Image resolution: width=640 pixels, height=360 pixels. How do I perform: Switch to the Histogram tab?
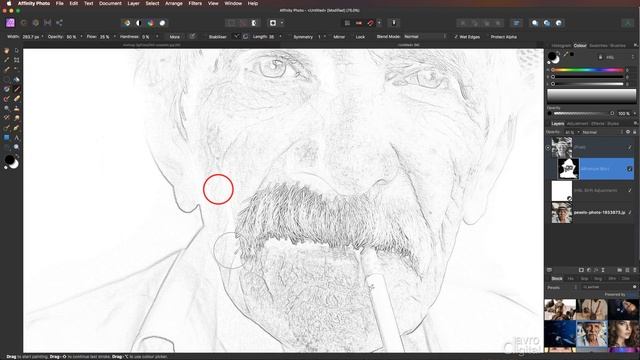tap(561, 46)
